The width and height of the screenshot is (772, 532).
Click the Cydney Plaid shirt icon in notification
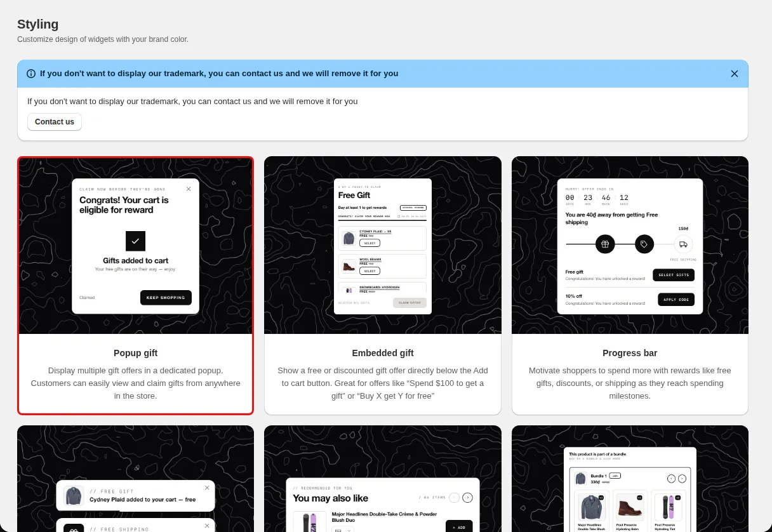[x=74, y=496]
